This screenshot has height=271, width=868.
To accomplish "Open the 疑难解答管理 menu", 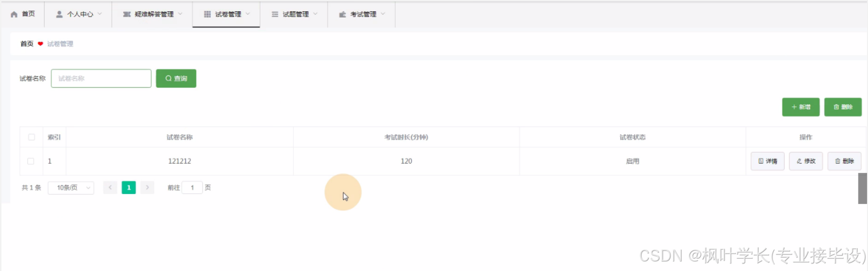I will click(x=153, y=14).
